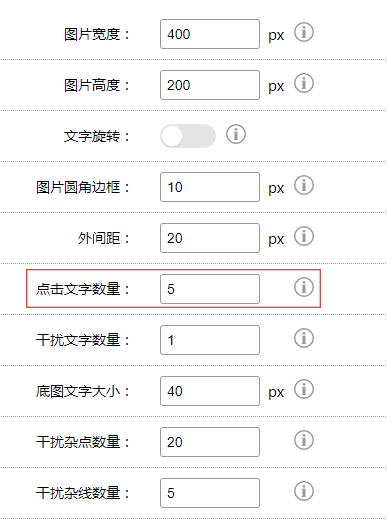This screenshot has height=529, width=387.
Task: View info tip for 点击文字数量
Action: tap(304, 287)
